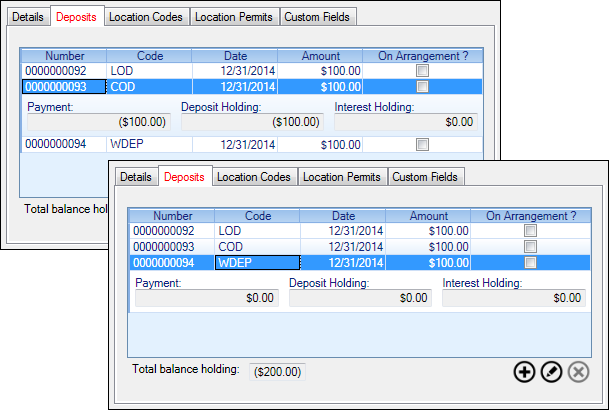Screen dimensions: 609x410
Task: Tick On Arrangement checkbox for WDEP in back panel
Action: click(422, 144)
